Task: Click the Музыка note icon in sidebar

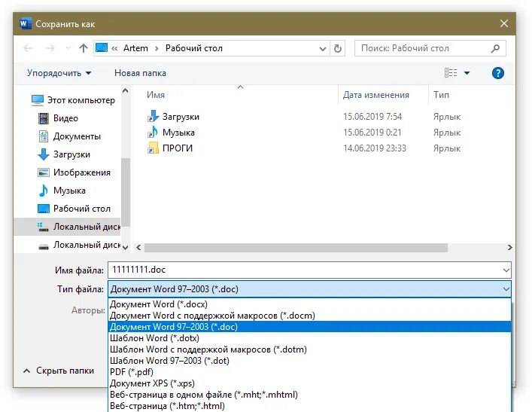Action: coord(44,191)
